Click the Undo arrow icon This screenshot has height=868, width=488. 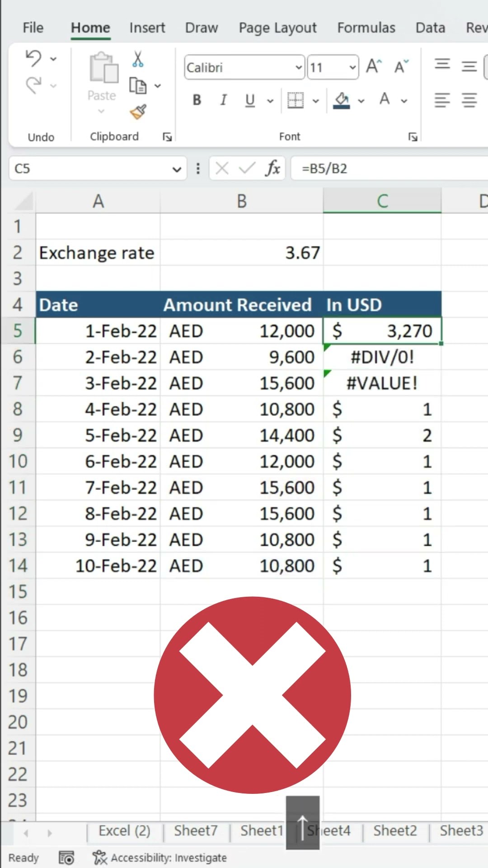(33, 59)
